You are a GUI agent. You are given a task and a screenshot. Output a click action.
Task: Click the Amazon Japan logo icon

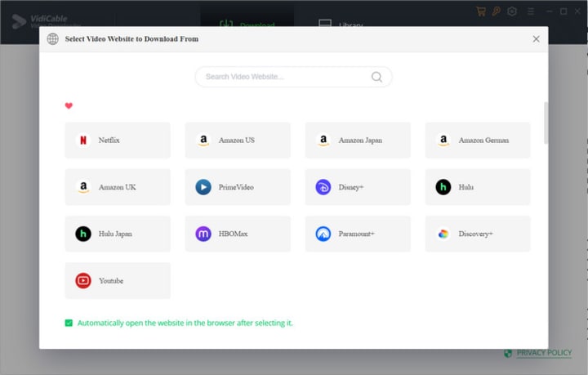(x=323, y=141)
